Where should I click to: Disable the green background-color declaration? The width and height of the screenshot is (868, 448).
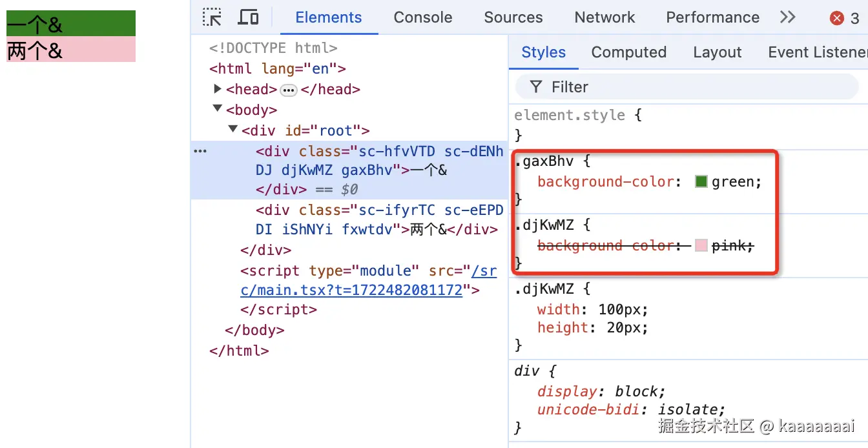524,181
